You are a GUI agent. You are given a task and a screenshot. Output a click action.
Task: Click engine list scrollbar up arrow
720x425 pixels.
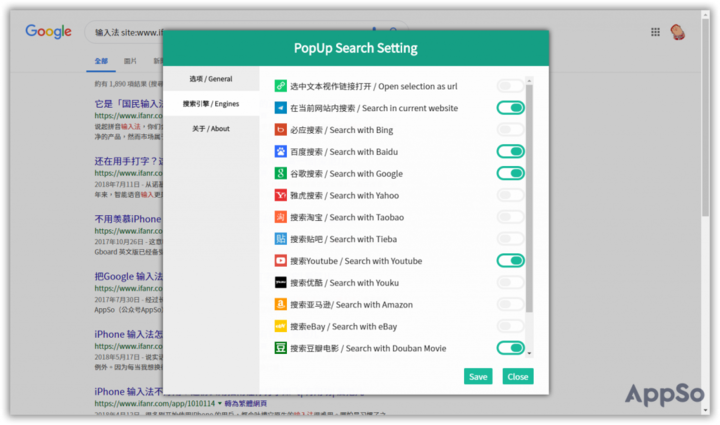(529, 80)
